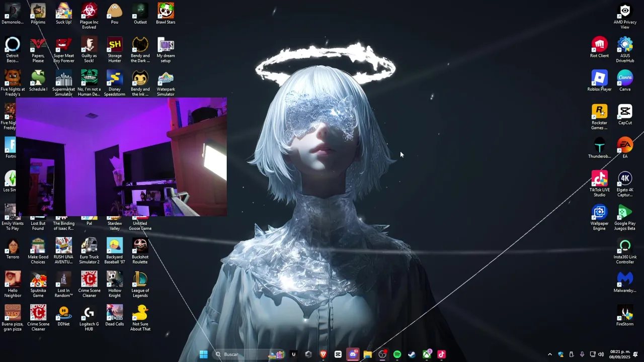The height and width of the screenshot is (362, 644).
Task: Open the Storage Hunter shortcut
Action: [x=115, y=50]
